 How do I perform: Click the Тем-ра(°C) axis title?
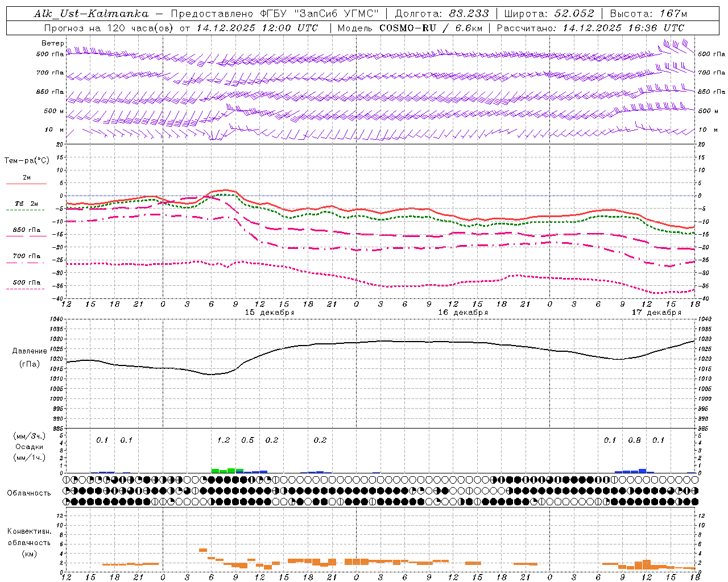[x=27, y=161]
